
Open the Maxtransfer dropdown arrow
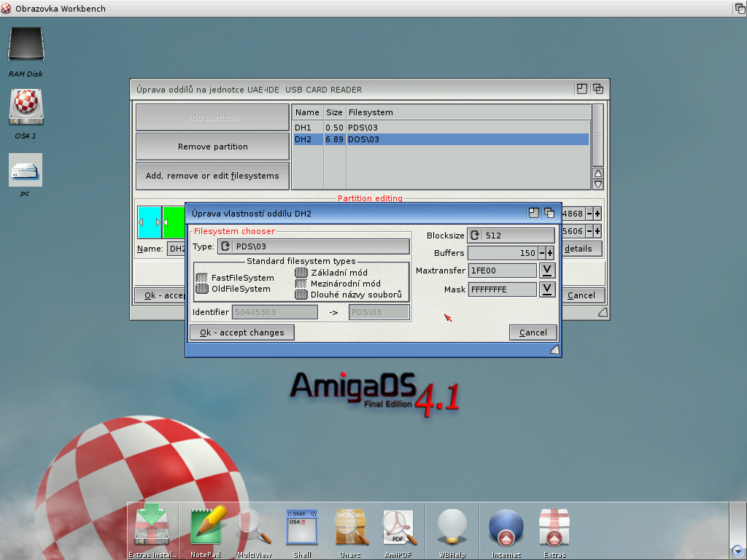(547, 271)
